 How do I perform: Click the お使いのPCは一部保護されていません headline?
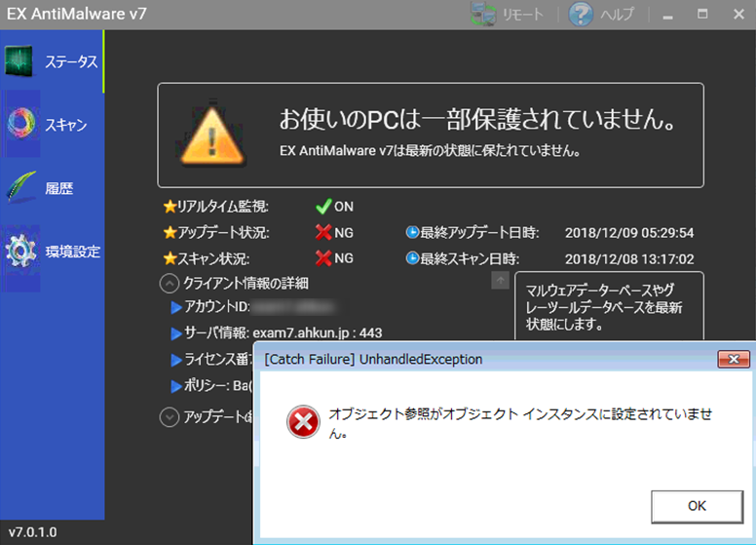point(478,119)
